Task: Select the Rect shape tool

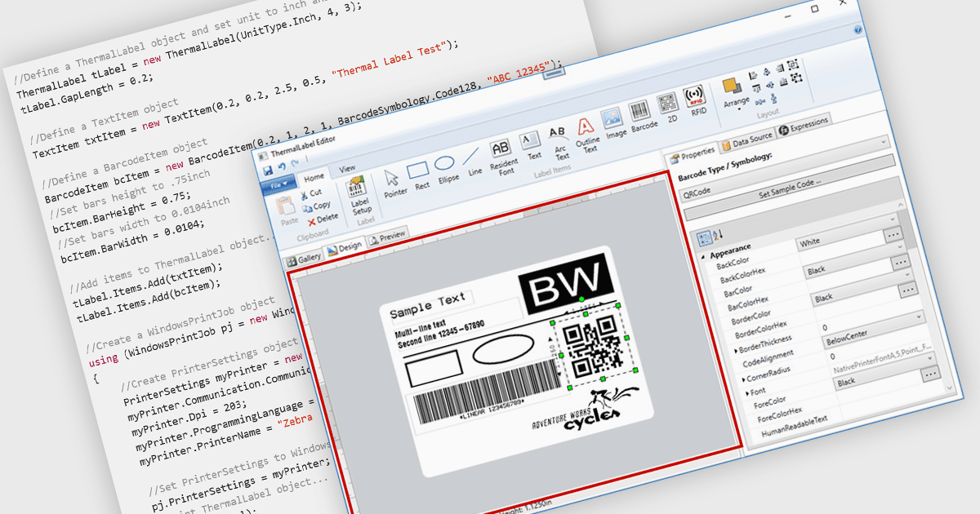Action: (x=420, y=174)
